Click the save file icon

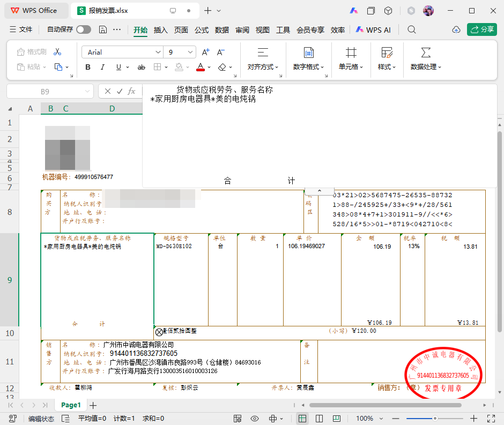(102, 29)
